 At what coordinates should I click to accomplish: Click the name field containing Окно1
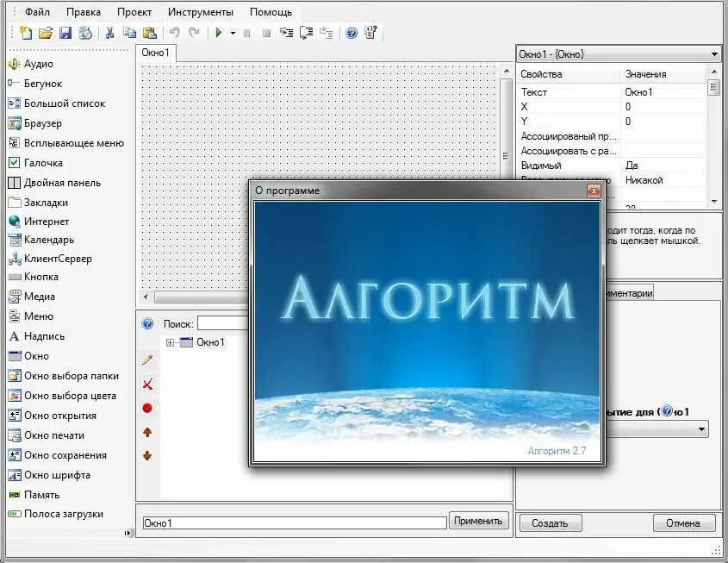[295, 523]
